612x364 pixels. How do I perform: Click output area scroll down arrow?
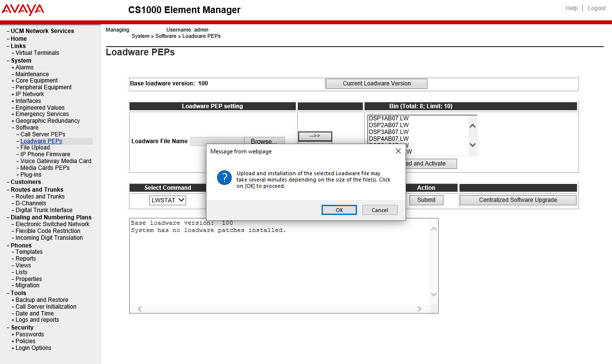[x=434, y=294]
